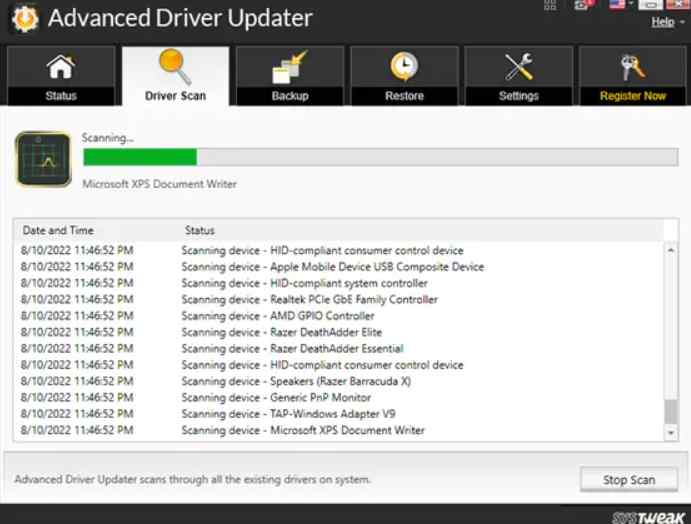This screenshot has height=524, width=691.
Task: Click the Date and Time column header
Action: pyautogui.click(x=58, y=230)
